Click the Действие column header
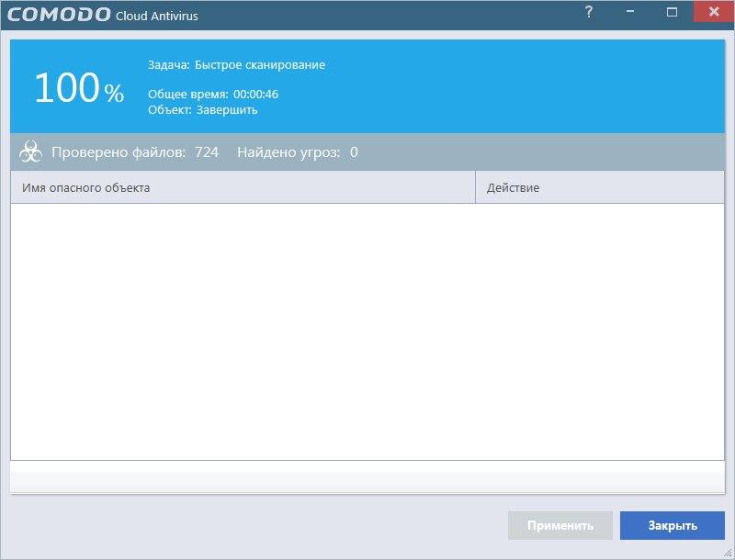 [x=600, y=187]
